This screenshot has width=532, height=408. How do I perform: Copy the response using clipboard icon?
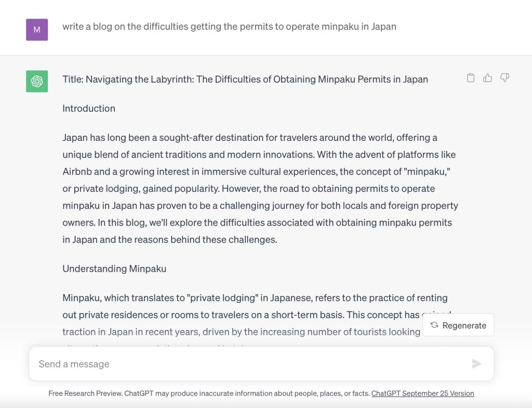[x=471, y=78]
